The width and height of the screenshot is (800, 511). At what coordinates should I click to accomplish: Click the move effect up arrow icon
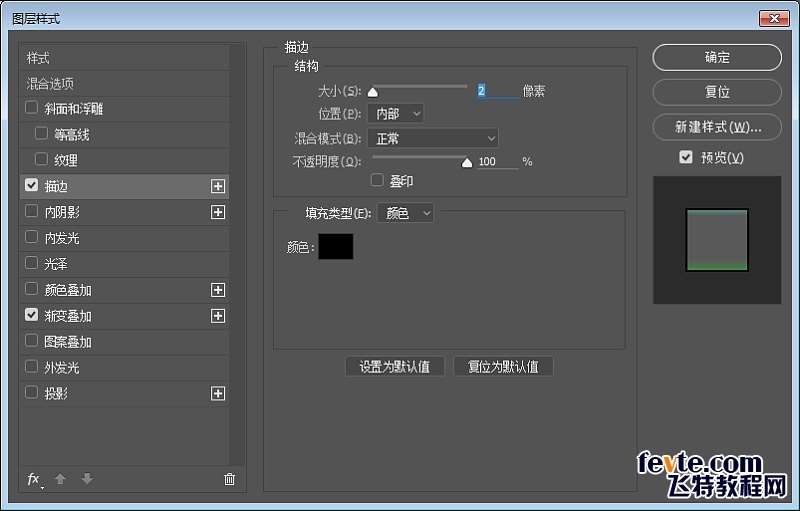[x=60, y=479]
